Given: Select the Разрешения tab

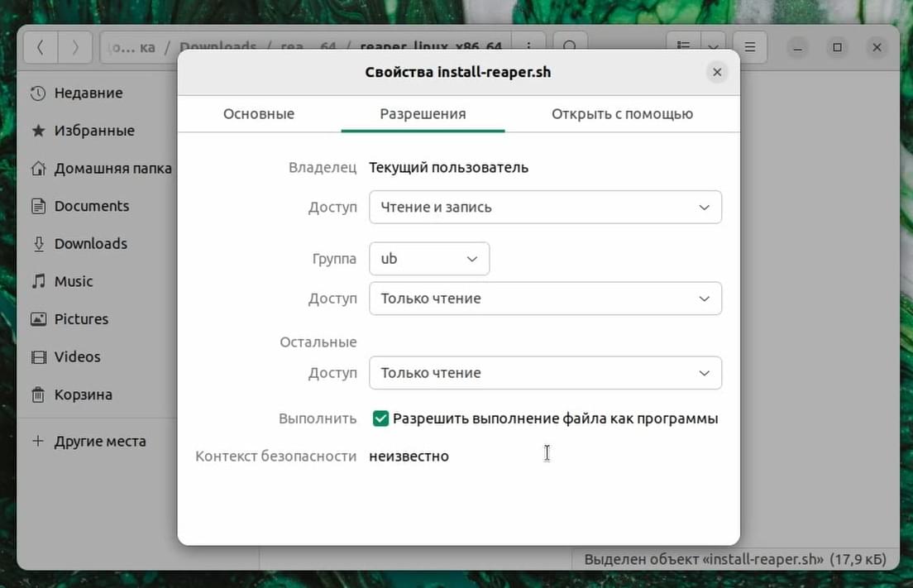Looking at the screenshot, I should pos(423,114).
